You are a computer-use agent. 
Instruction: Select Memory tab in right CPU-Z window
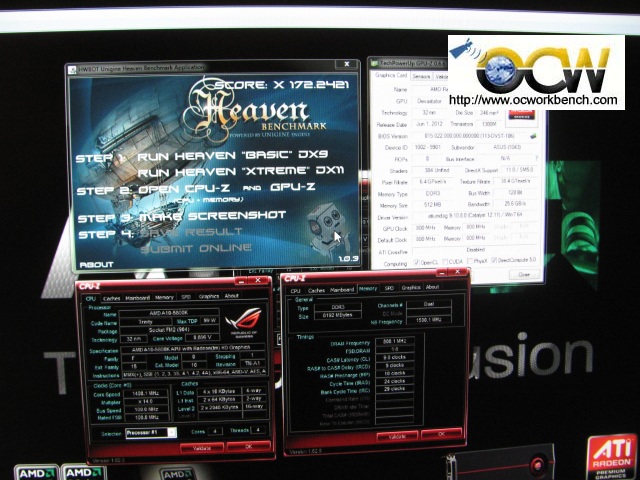coord(368,289)
